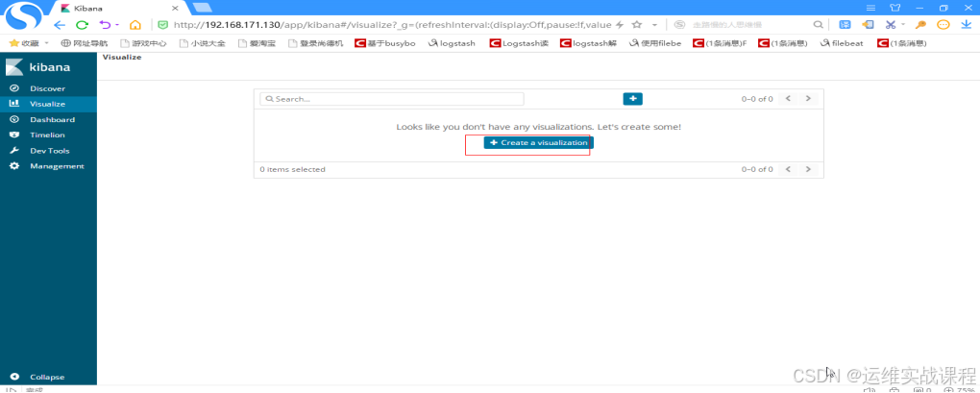Click the Dashboard gauge icon
This screenshot has width=980, height=393.
click(14, 119)
